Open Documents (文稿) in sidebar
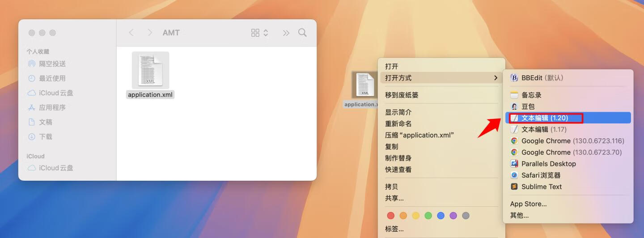The height and width of the screenshot is (238, 644). (x=45, y=122)
